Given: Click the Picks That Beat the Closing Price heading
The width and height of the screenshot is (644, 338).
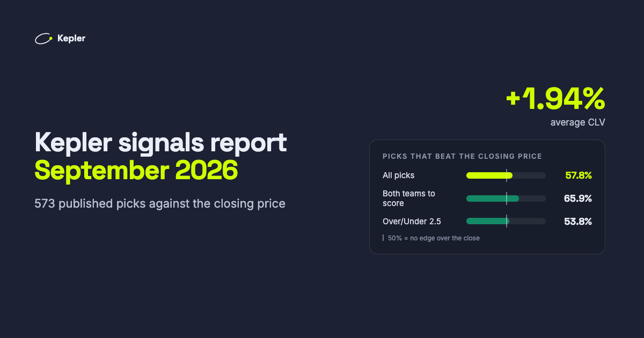Looking at the screenshot, I should (x=462, y=156).
